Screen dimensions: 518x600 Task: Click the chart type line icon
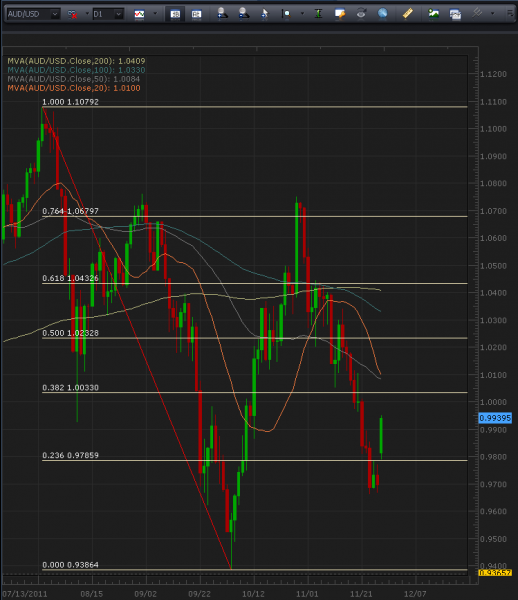[139, 15]
